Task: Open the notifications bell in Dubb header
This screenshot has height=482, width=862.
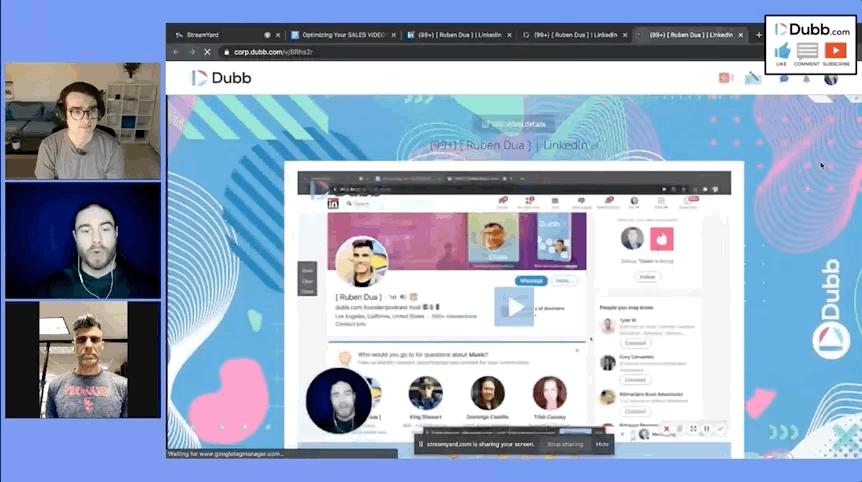Action: (806, 79)
